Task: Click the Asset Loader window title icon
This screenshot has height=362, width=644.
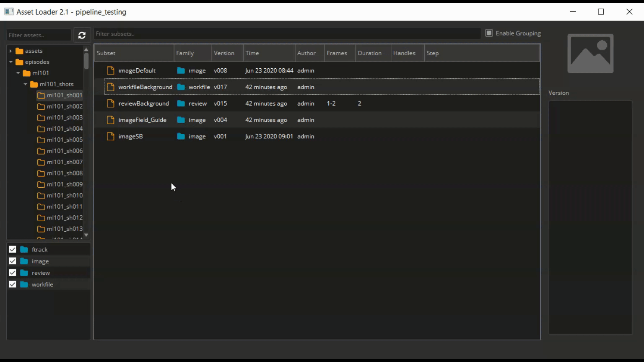Action: pos(9,12)
